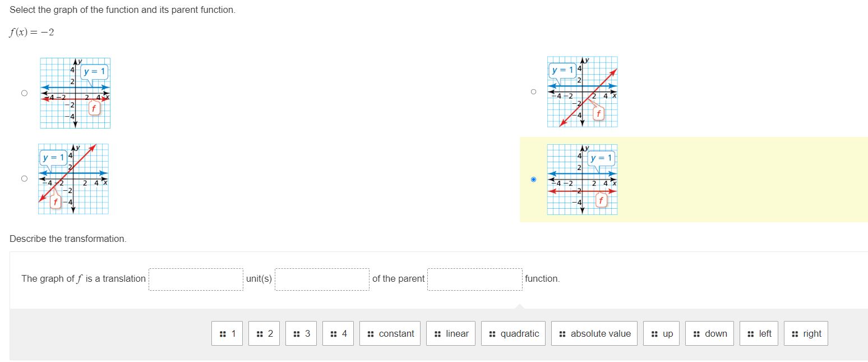Select the "up" answer chip
Viewport: 868px width, 362px height.
click(x=661, y=333)
